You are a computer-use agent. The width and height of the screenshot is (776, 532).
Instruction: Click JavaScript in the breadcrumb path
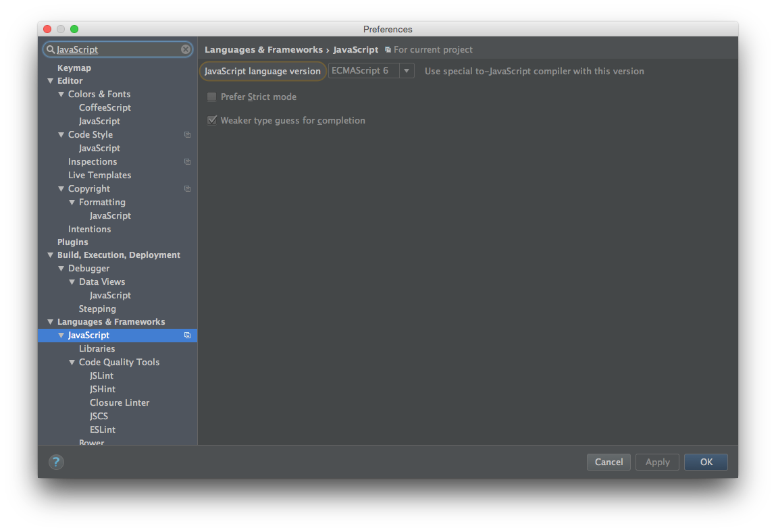point(357,49)
